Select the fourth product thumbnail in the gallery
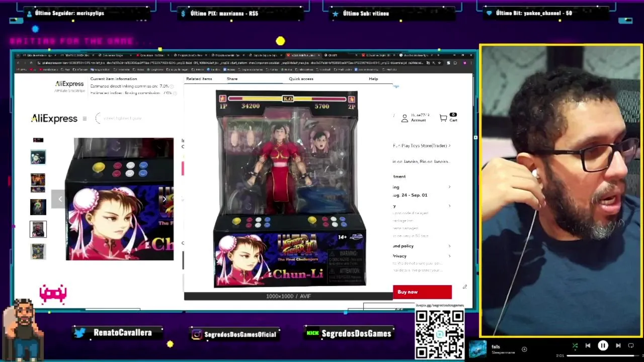 point(38,207)
